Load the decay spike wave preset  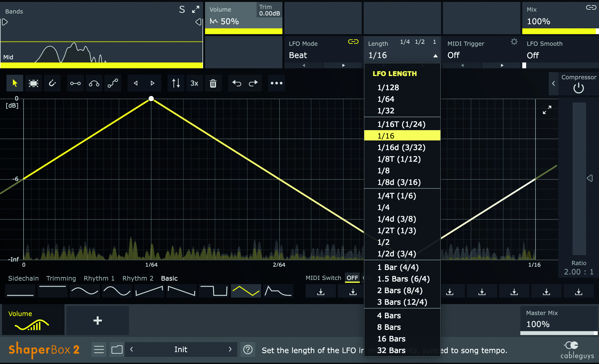[278, 291]
